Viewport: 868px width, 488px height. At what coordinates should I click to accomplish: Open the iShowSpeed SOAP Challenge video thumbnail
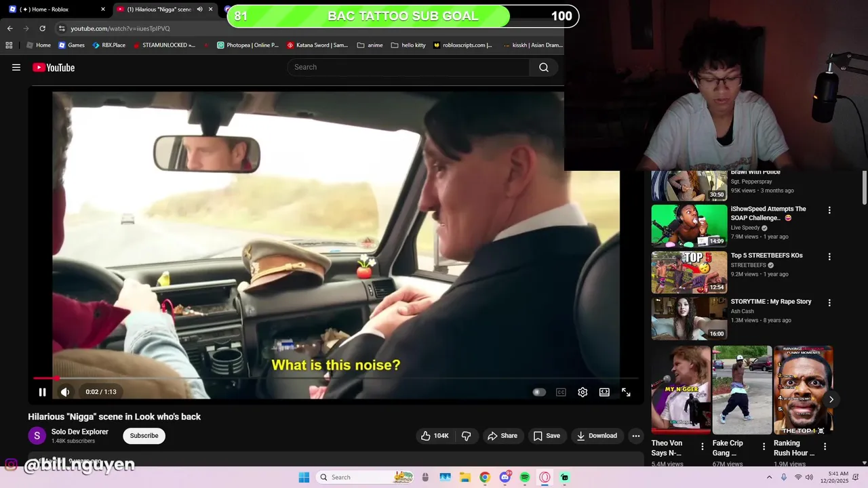[689, 226]
